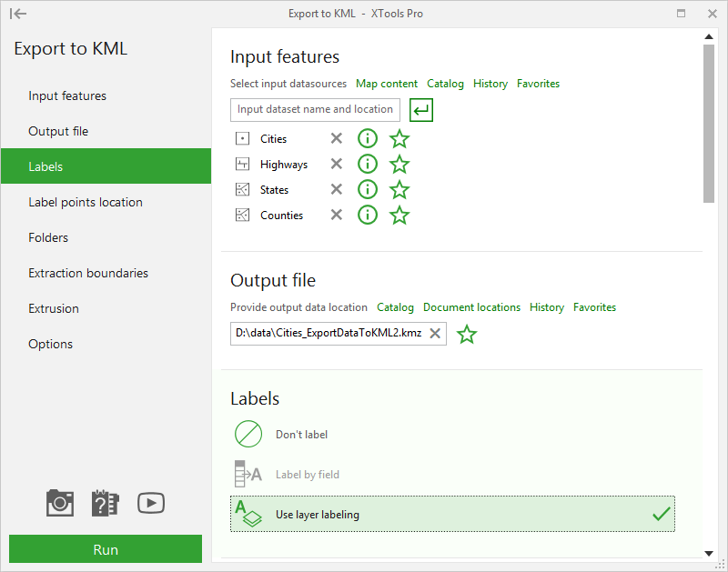Remove the Cities layer from input features
The width and height of the screenshot is (728, 572).
tap(336, 138)
